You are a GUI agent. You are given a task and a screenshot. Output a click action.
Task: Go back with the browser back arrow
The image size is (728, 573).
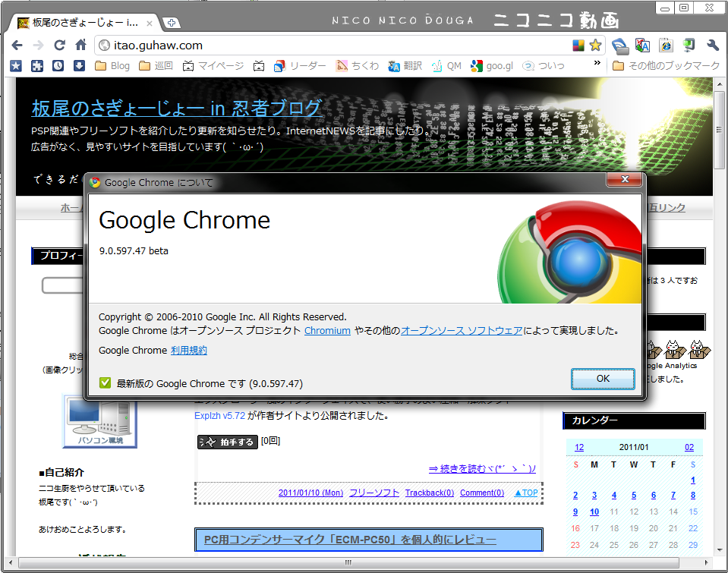coord(17,45)
